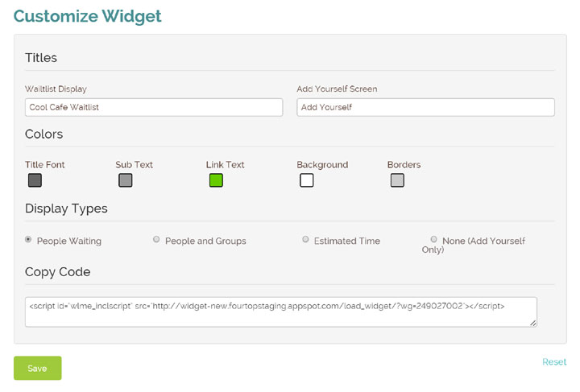Open the Borders color swatch
Viewport: 580px width, 392px height.
pos(397,180)
